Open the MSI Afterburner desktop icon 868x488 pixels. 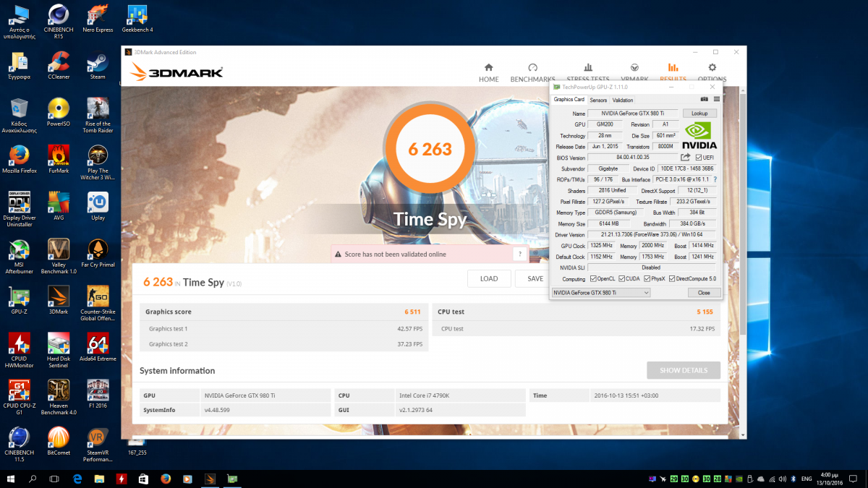click(18, 256)
